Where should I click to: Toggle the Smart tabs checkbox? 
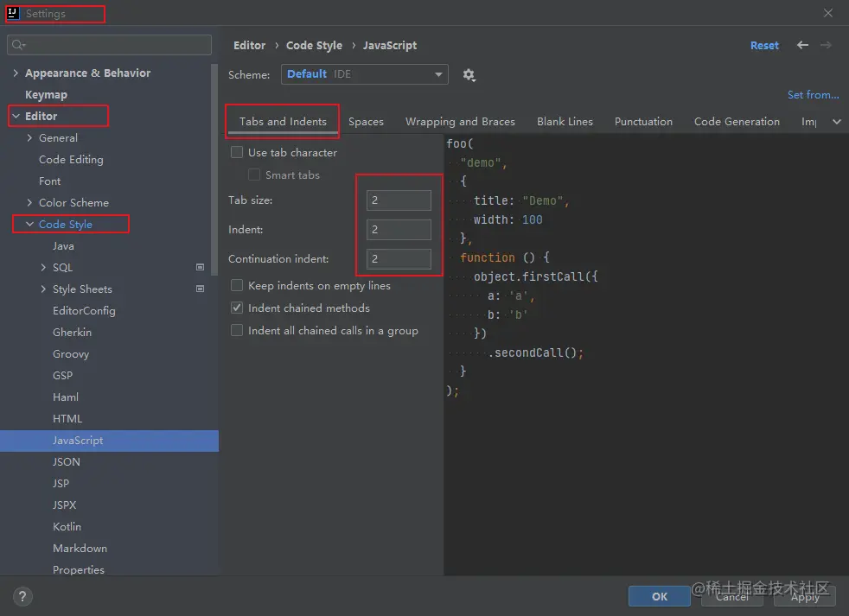[254, 175]
